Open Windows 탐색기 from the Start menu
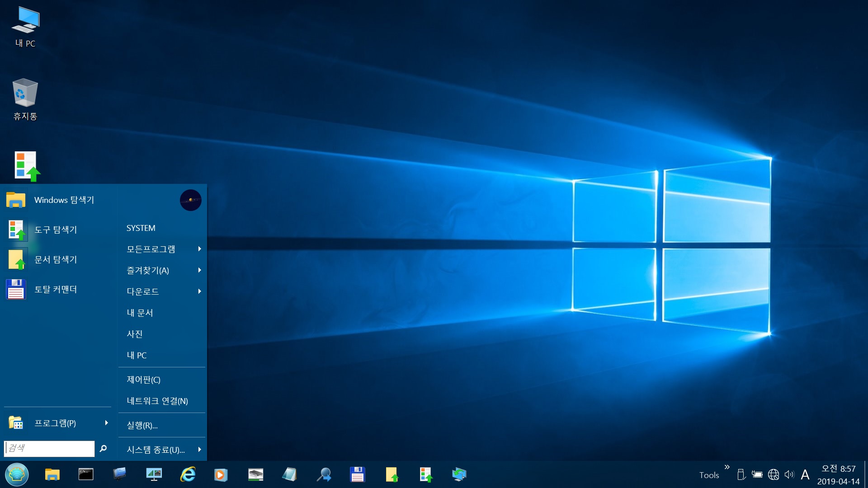Viewport: 868px width, 488px height. (58, 200)
